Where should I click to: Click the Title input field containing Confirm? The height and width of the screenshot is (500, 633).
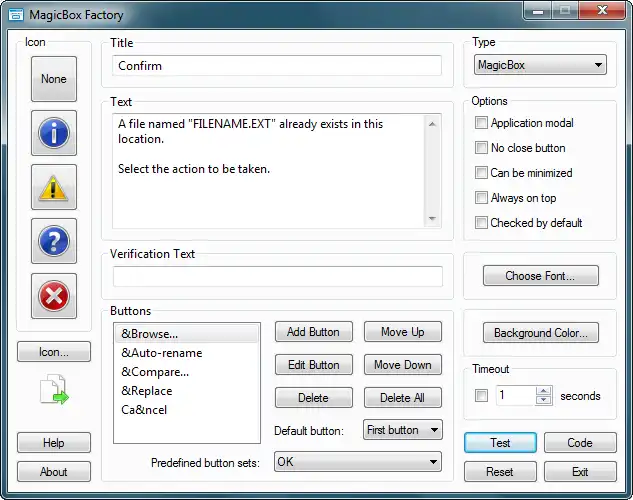coord(277,65)
